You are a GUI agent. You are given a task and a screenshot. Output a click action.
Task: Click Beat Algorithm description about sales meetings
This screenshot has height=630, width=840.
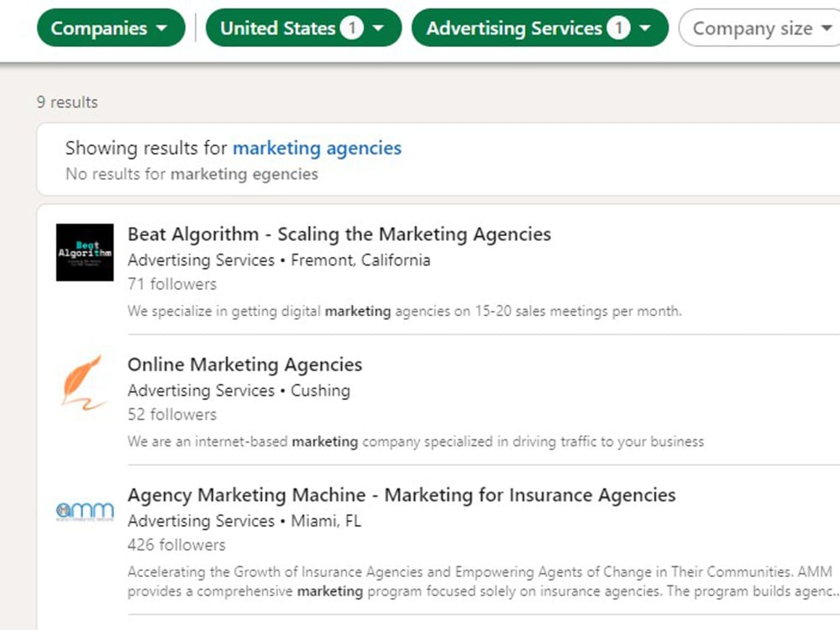tap(405, 312)
